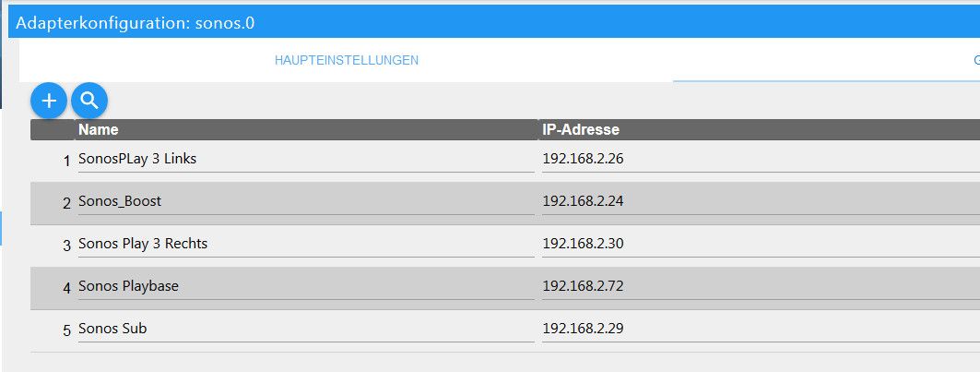Click the Adapterkonfiguration sonos.0 title bar
Image resolution: width=980 pixels, height=372 pixels.
click(494, 23)
